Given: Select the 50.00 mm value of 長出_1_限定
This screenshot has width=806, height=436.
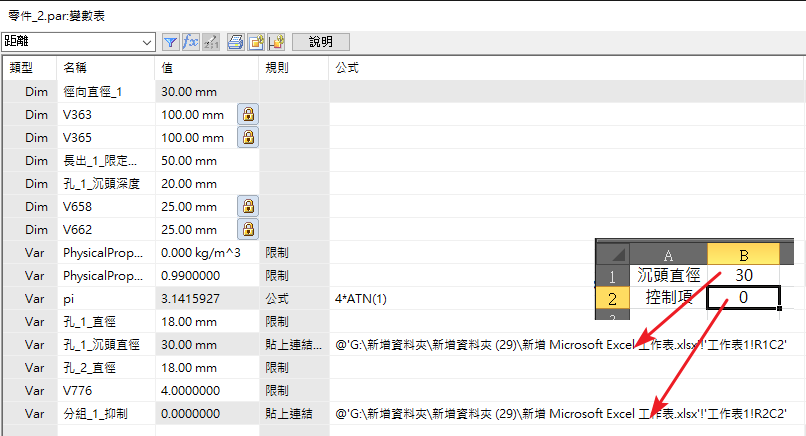Looking at the screenshot, I should [x=207, y=160].
